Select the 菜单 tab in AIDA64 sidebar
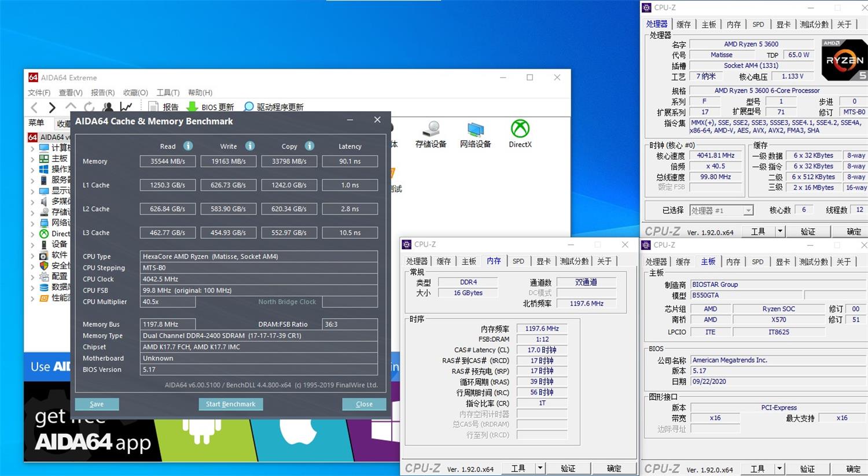The image size is (868, 476). point(36,123)
